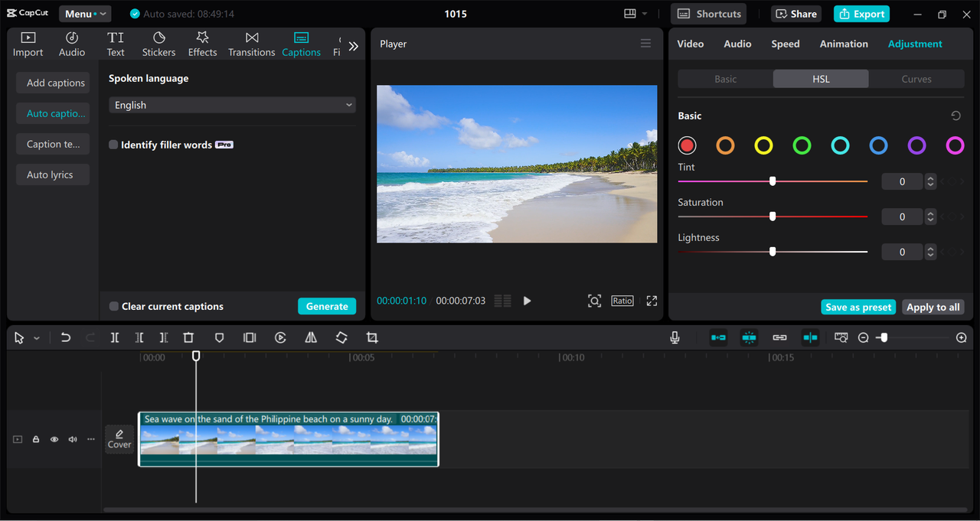Open the Spoken language English dropdown
The width and height of the screenshot is (980, 521).
point(232,105)
